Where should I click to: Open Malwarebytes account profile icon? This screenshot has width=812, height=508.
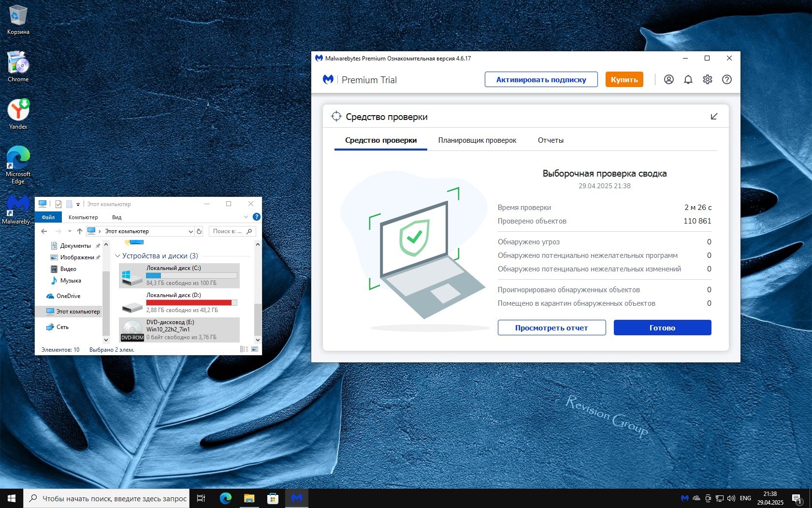tap(668, 79)
